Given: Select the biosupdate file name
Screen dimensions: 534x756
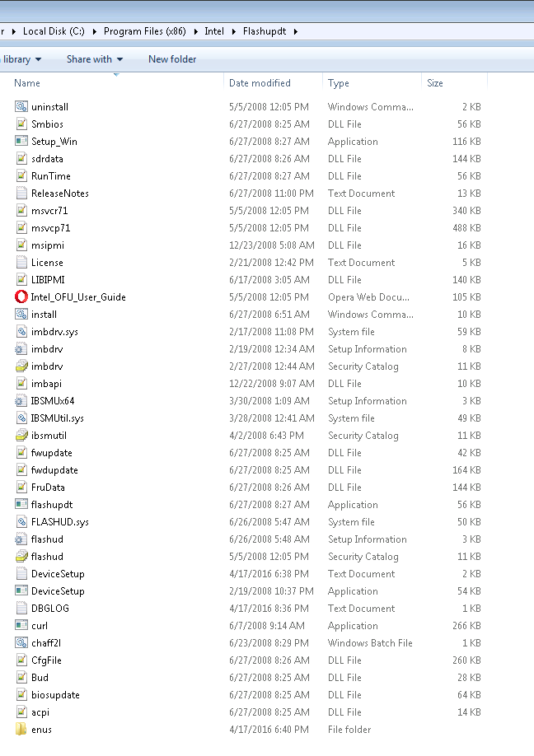Looking at the screenshot, I should coord(55,695).
